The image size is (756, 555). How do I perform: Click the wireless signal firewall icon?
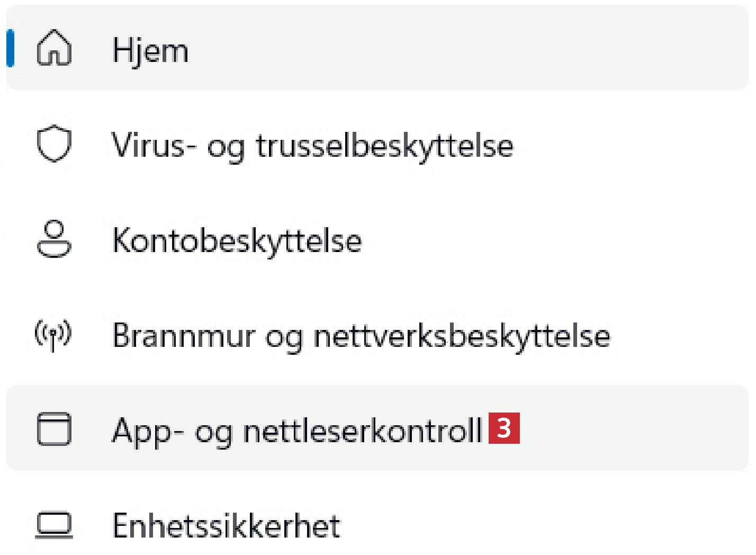pyautogui.click(x=53, y=335)
